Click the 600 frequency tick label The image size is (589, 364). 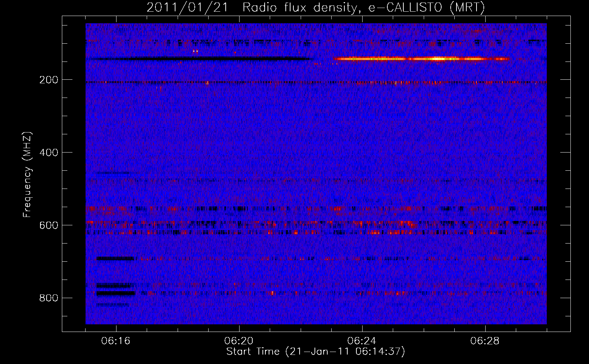pos(49,225)
